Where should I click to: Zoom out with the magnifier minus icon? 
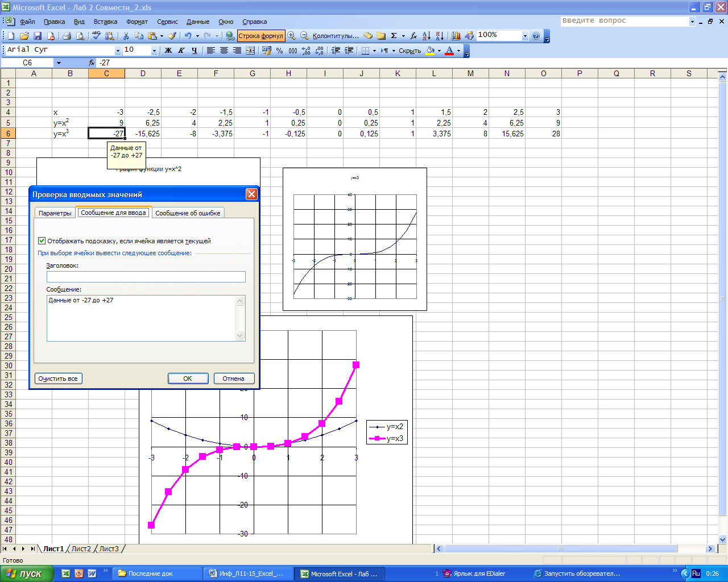[x=304, y=36]
